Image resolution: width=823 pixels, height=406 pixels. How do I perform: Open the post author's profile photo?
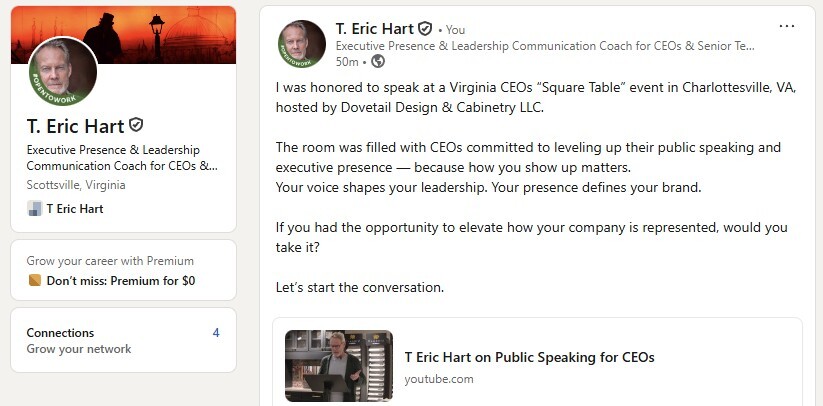coord(302,44)
